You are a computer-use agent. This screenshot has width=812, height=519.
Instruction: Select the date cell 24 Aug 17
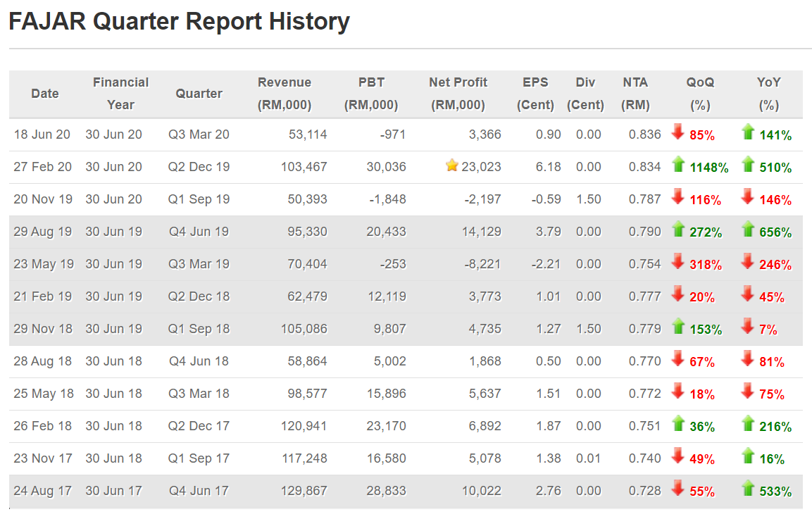(x=43, y=491)
